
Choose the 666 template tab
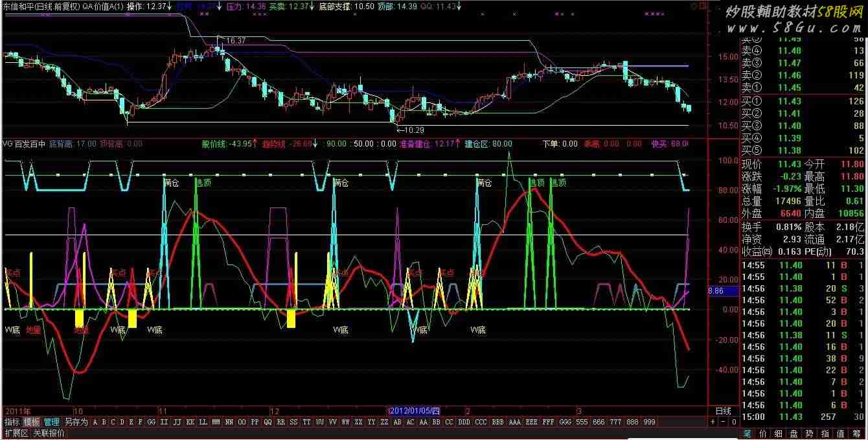599,422
